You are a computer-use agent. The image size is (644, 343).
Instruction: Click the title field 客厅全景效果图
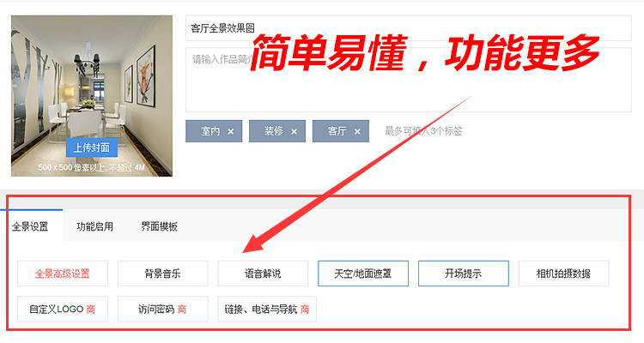408,28
